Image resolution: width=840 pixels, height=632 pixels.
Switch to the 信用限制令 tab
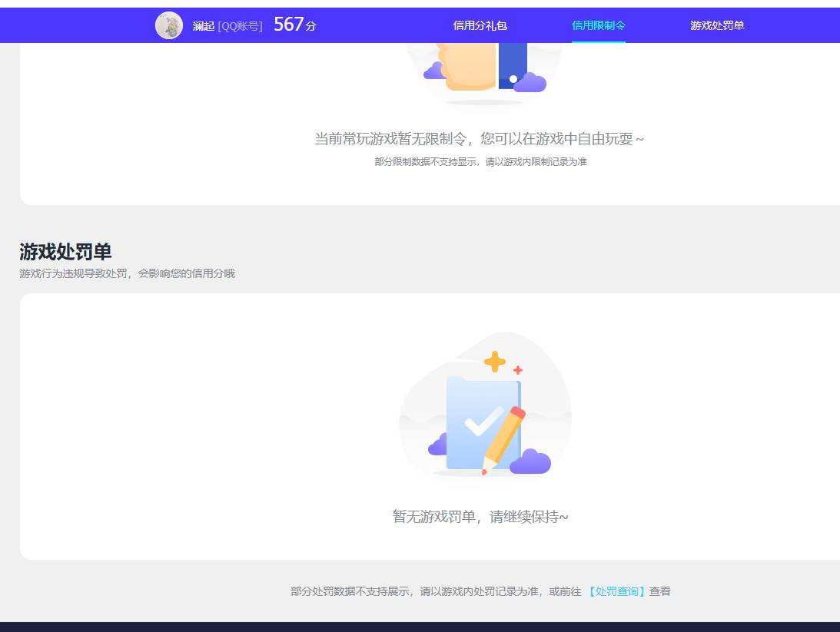[x=599, y=25]
